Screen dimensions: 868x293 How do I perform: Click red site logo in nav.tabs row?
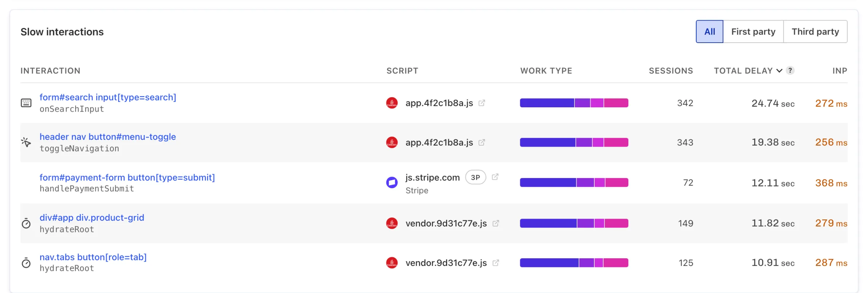pos(392,263)
